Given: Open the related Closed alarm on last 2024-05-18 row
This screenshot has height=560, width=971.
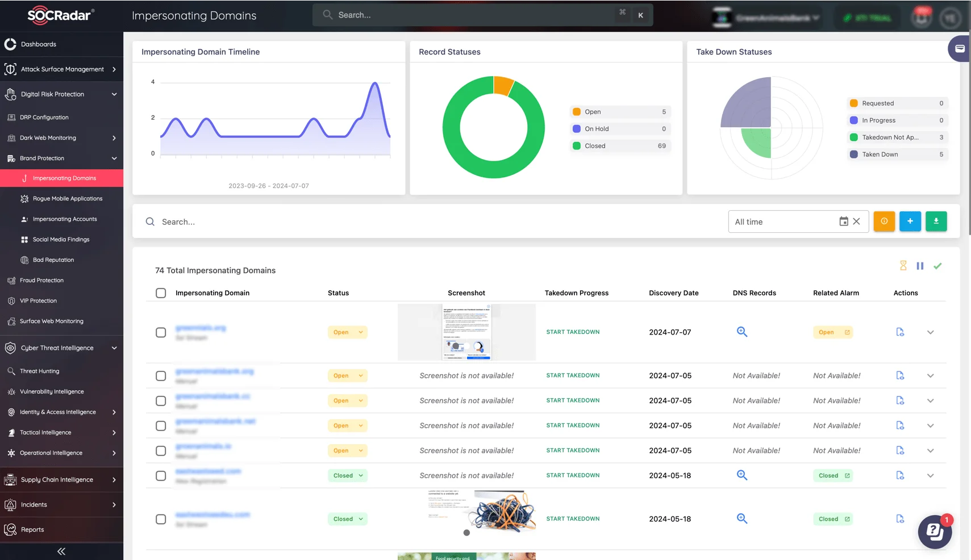Looking at the screenshot, I should coord(833,519).
